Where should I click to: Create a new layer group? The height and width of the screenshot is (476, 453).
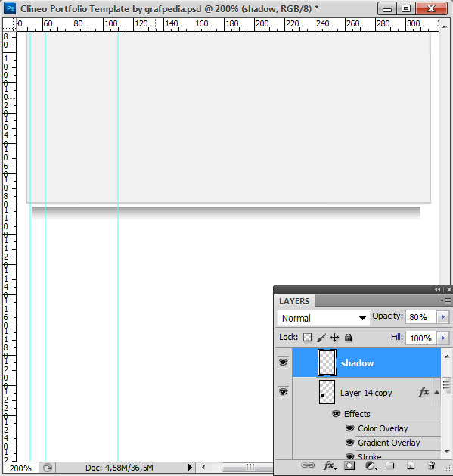pos(390,465)
